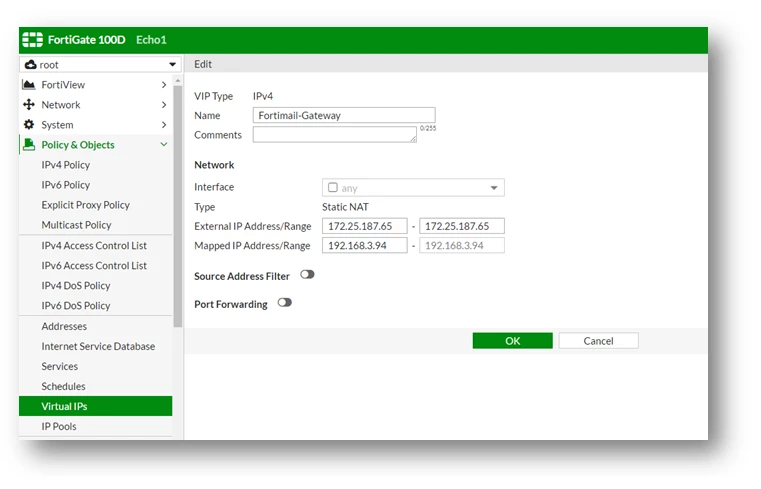Image resolution: width=761 pixels, height=489 pixels.
Task: Click the sidebar vertical scrollbar
Action: click(178, 206)
